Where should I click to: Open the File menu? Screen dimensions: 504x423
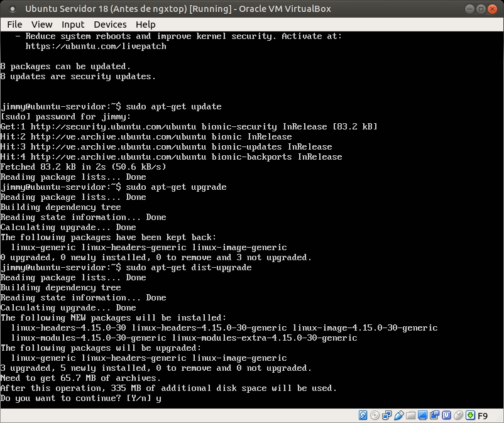pos(14,25)
